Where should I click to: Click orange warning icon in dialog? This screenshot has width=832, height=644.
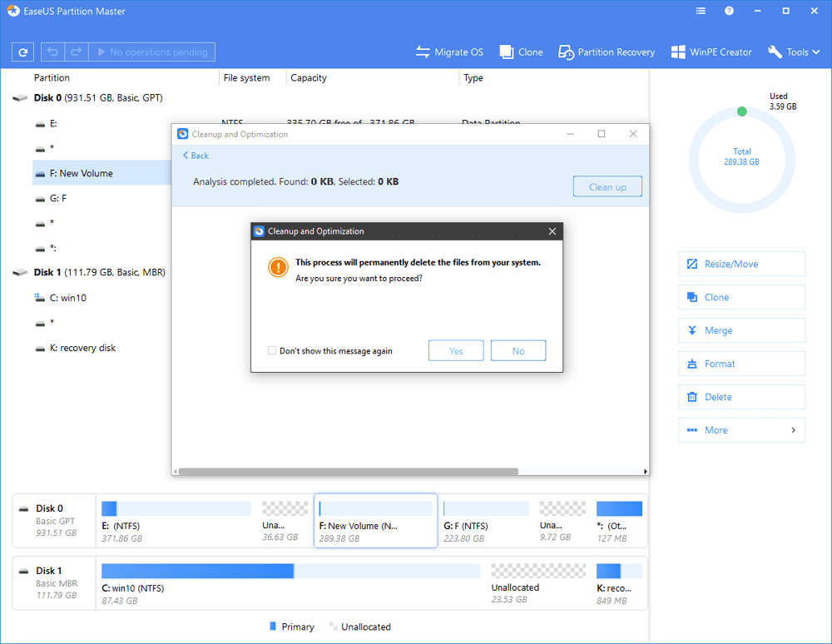click(x=278, y=267)
